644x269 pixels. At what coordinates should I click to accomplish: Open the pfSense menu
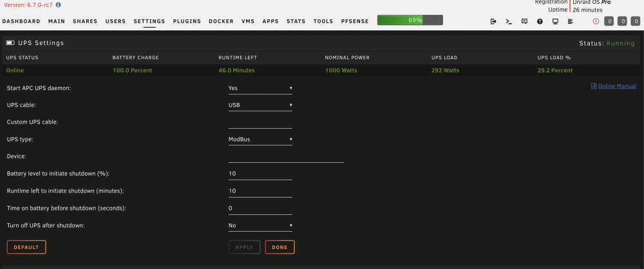pos(355,21)
